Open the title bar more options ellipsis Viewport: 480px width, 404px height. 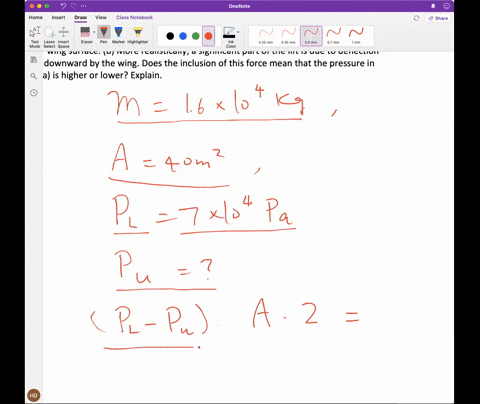click(x=84, y=6)
